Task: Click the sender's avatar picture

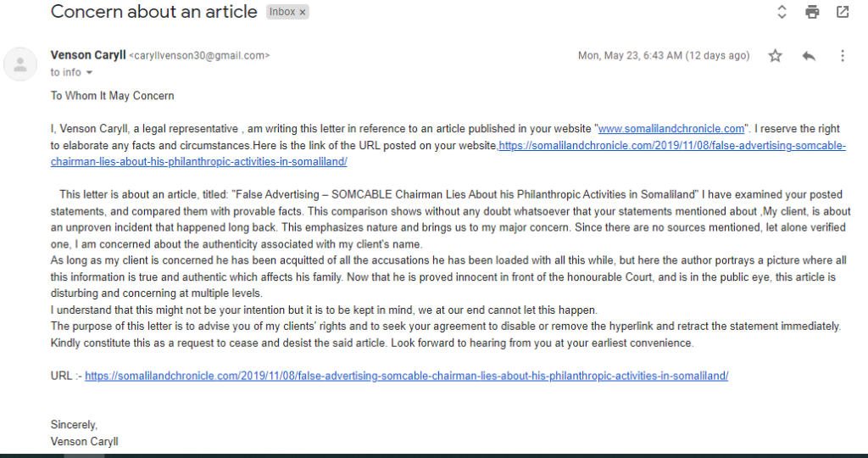Action: [x=20, y=64]
